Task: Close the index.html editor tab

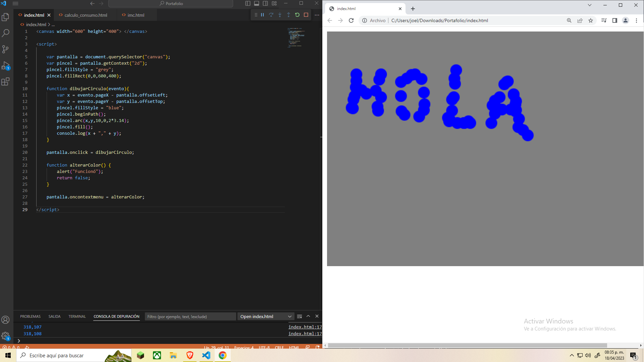Action: [x=49, y=15]
